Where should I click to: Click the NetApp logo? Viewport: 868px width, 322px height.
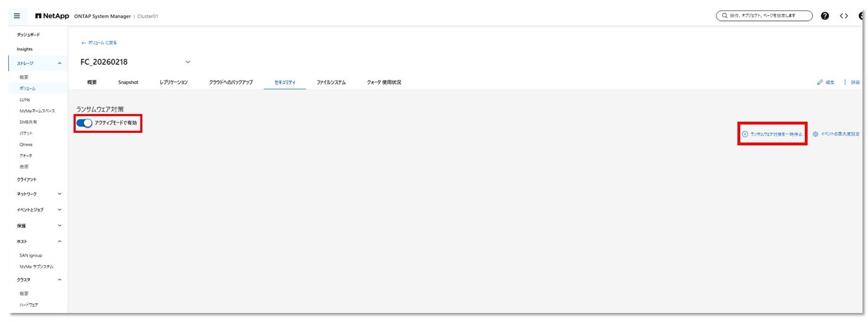point(52,15)
